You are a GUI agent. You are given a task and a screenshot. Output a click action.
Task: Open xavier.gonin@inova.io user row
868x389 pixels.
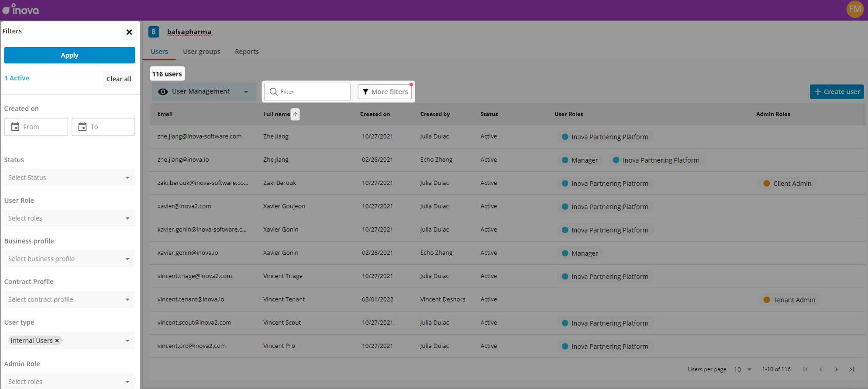(x=507, y=253)
